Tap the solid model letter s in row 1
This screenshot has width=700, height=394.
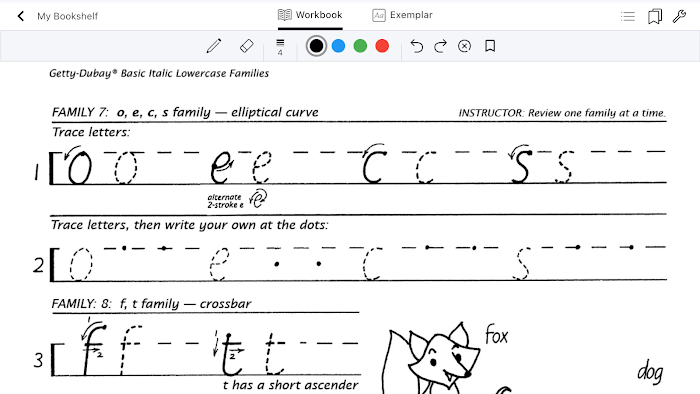pos(521,166)
